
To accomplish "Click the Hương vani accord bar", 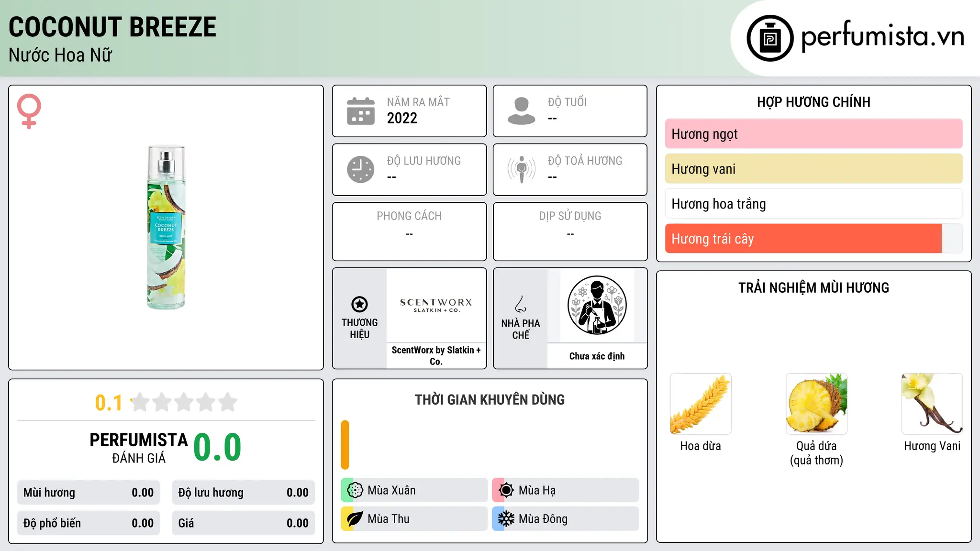I will pos(814,169).
